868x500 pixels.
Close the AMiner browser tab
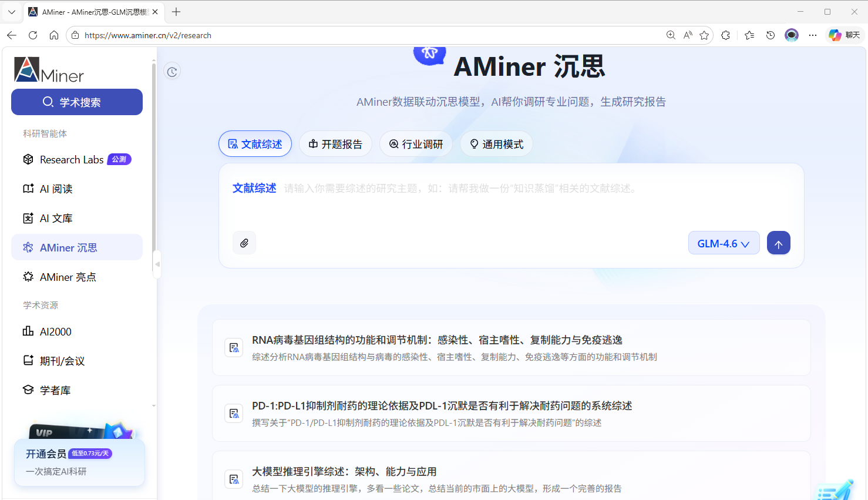point(155,12)
